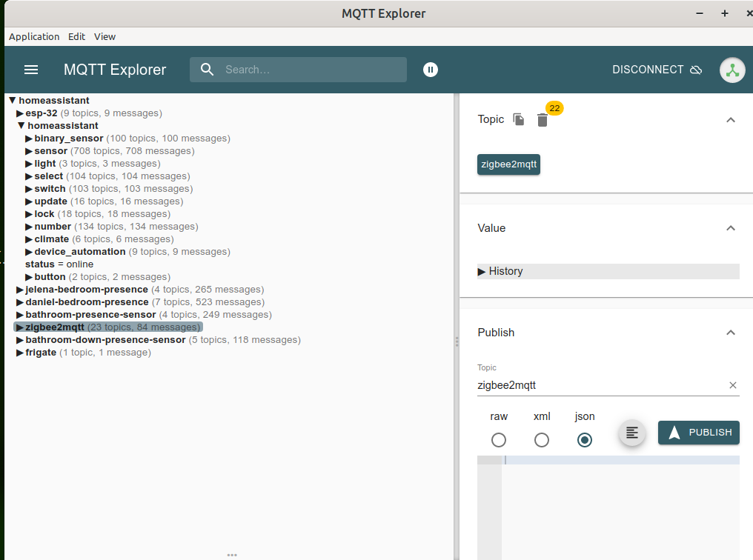Image resolution: width=753 pixels, height=560 pixels.
Task: Pause the incoming MQTT message stream
Action: click(431, 69)
